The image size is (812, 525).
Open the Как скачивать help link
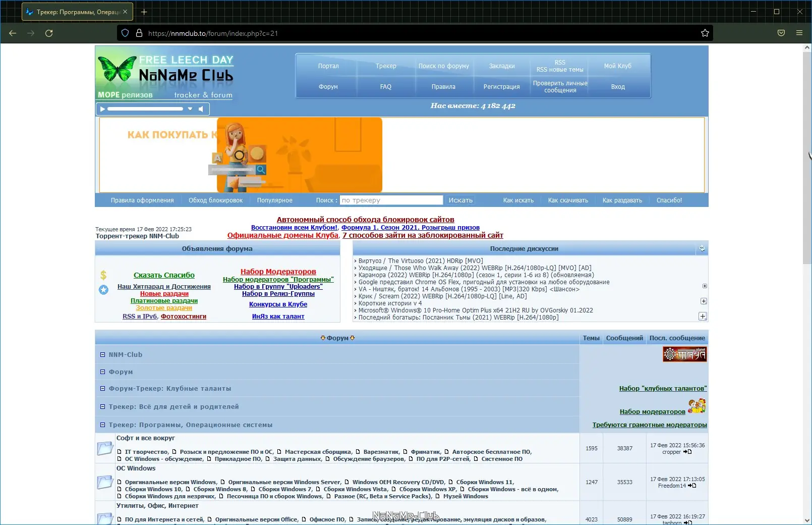[568, 200]
